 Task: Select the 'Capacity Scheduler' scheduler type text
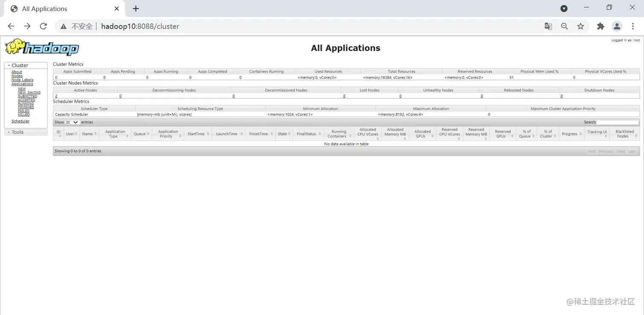72,115
